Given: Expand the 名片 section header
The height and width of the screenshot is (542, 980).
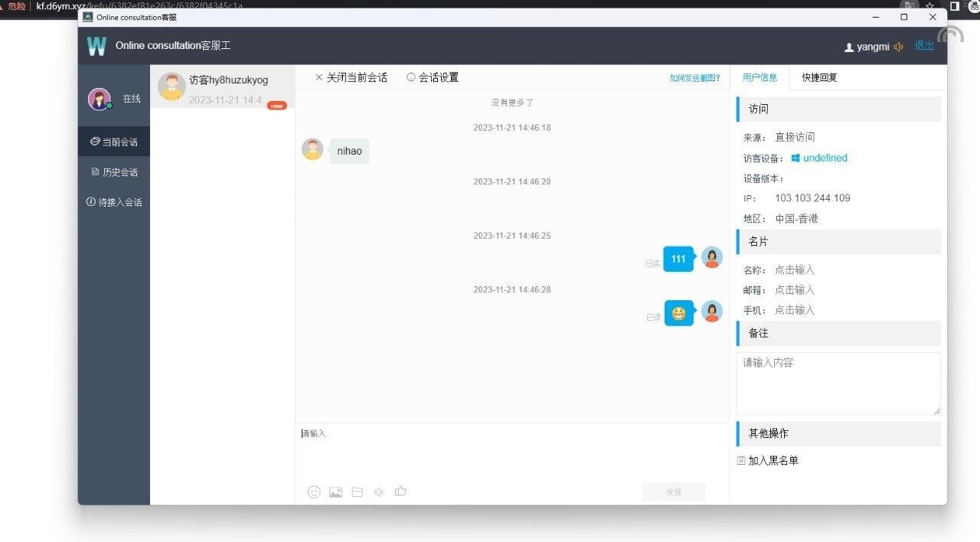Looking at the screenshot, I should point(757,240).
